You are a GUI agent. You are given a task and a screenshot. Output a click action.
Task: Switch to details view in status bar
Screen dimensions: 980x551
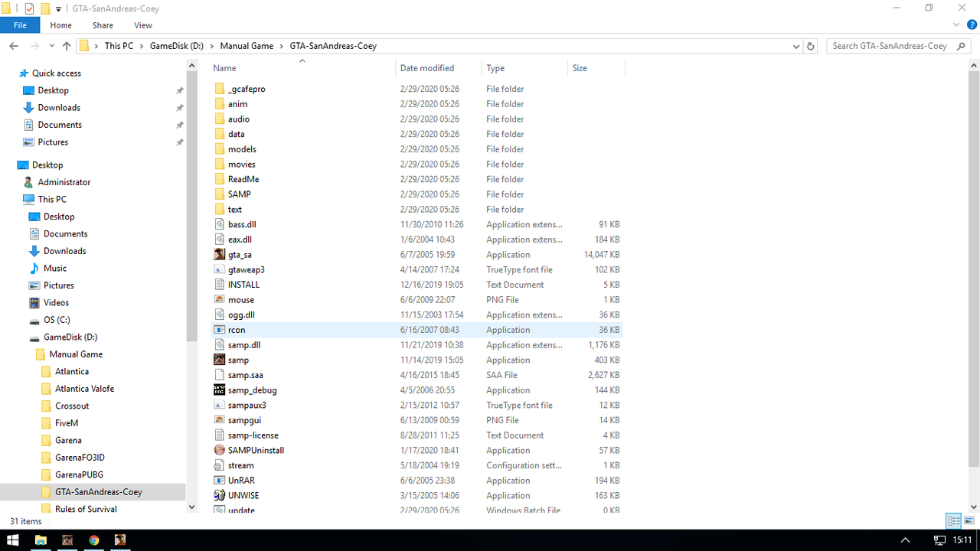click(954, 521)
